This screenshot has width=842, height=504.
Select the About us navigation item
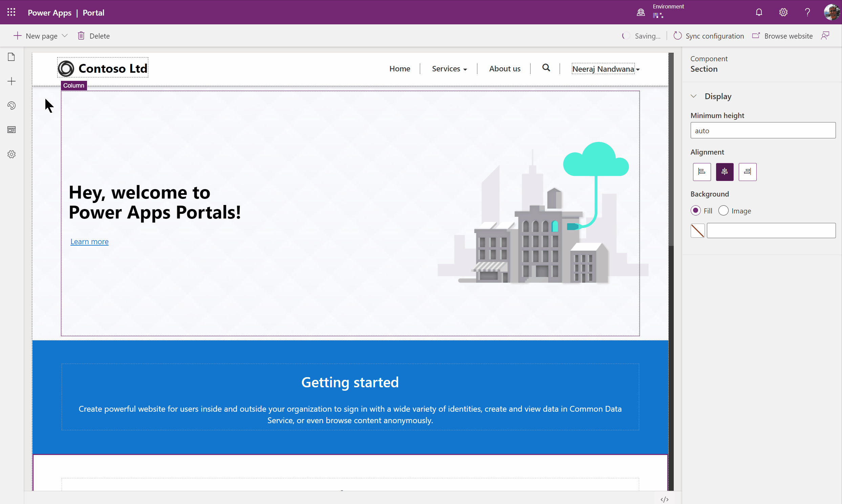coord(504,68)
